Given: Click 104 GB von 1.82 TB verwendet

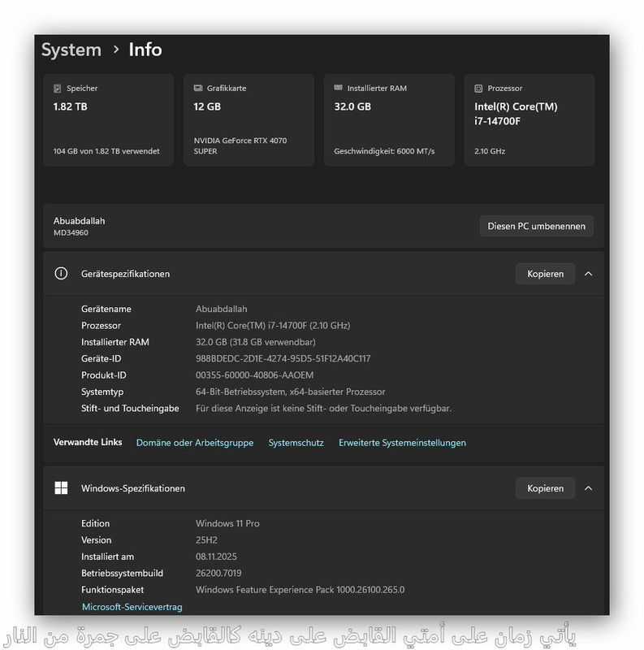Looking at the screenshot, I should pyautogui.click(x=106, y=151).
